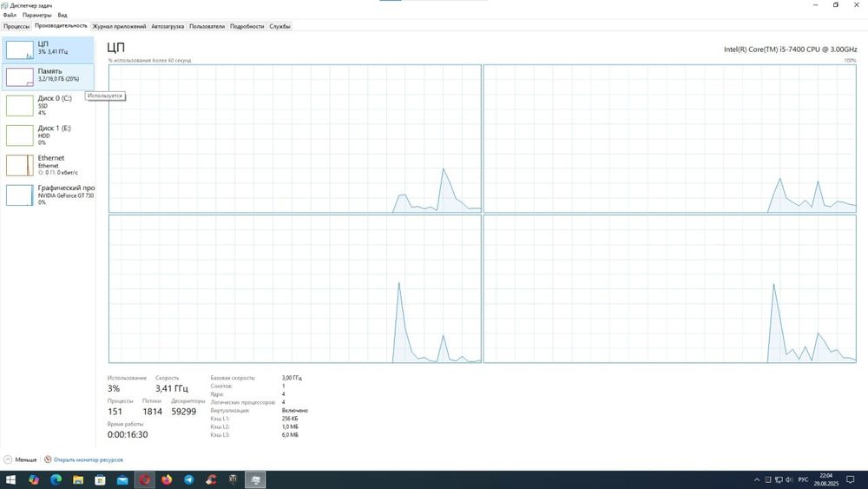Open the Ethernet performance view
Image resolution: width=868 pixels, height=489 pixels.
(48, 165)
